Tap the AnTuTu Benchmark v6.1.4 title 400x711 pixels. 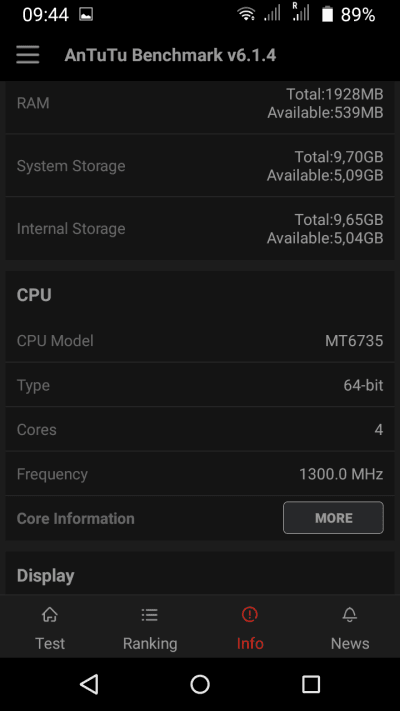(x=170, y=55)
